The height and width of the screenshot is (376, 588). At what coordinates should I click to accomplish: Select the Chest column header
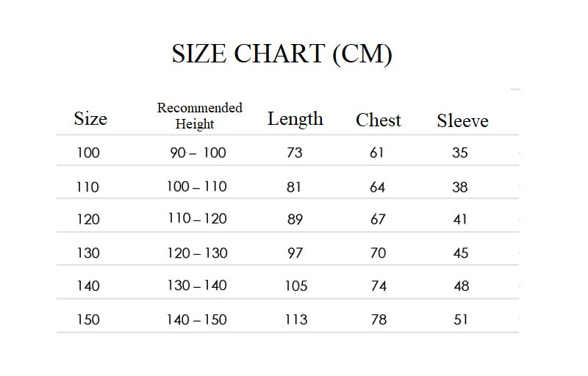pyautogui.click(x=379, y=120)
